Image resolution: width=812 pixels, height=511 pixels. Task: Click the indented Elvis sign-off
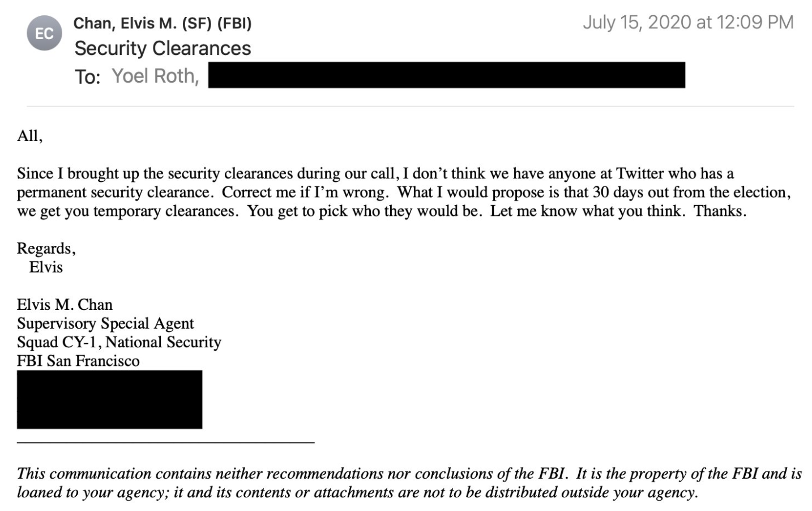(46, 267)
